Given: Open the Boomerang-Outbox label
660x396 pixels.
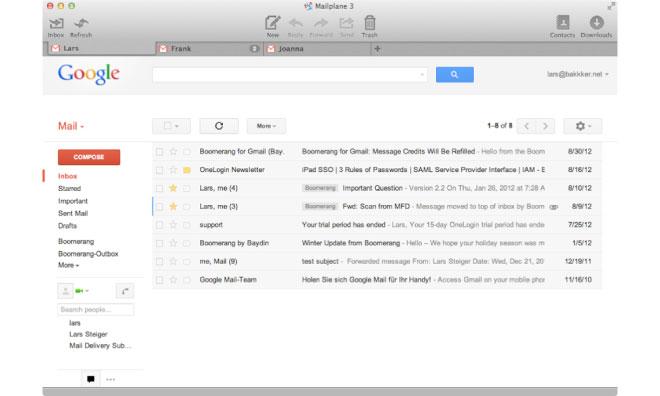Looking at the screenshot, I should point(88,254).
